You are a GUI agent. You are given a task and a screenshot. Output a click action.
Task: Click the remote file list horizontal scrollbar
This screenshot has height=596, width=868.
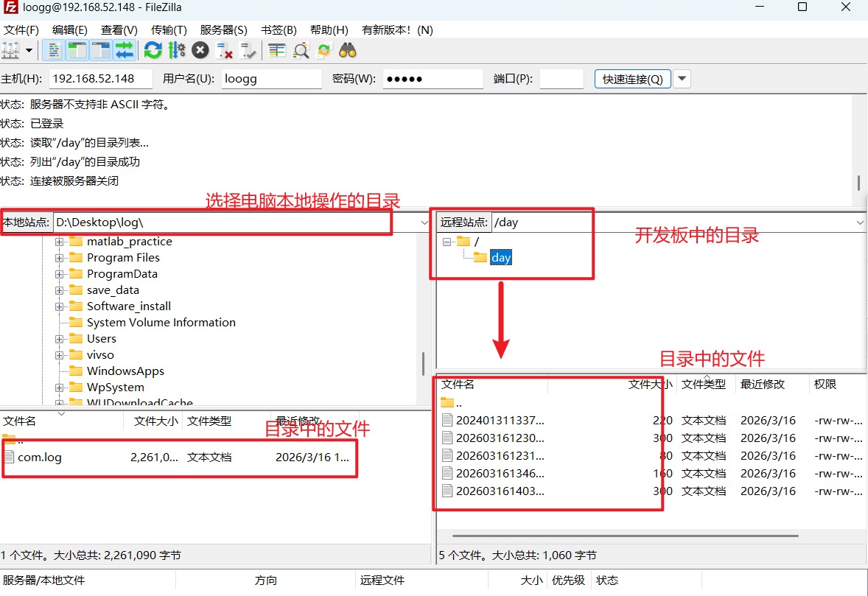(x=625, y=536)
